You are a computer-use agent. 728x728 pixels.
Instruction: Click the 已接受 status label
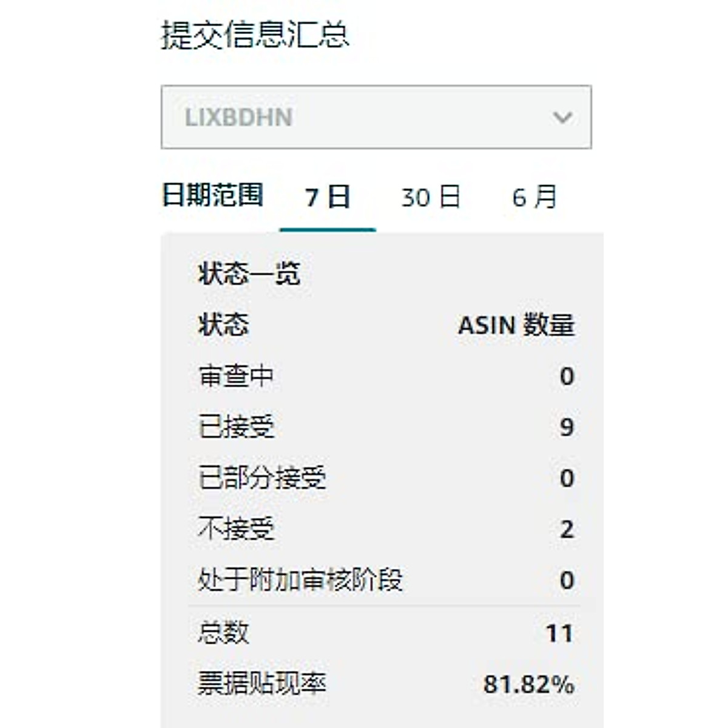[x=236, y=427]
